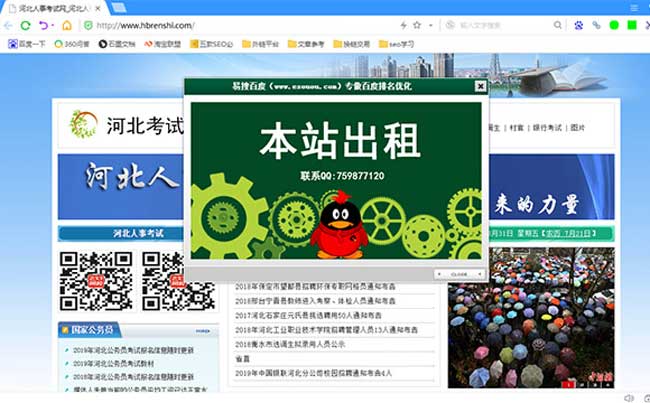Click the round green extension icon

coord(614,26)
